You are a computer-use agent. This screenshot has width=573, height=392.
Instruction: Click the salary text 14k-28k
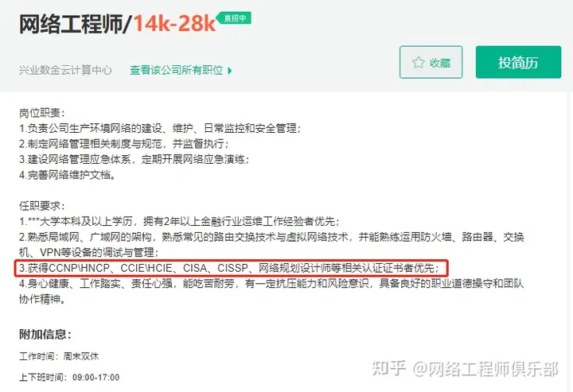click(174, 24)
